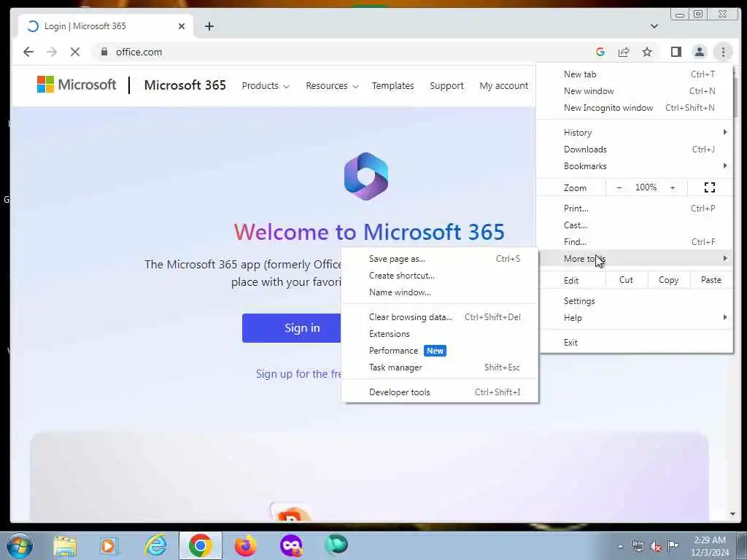Open a new tab with plus button
This screenshot has height=560, width=747.
point(209,26)
